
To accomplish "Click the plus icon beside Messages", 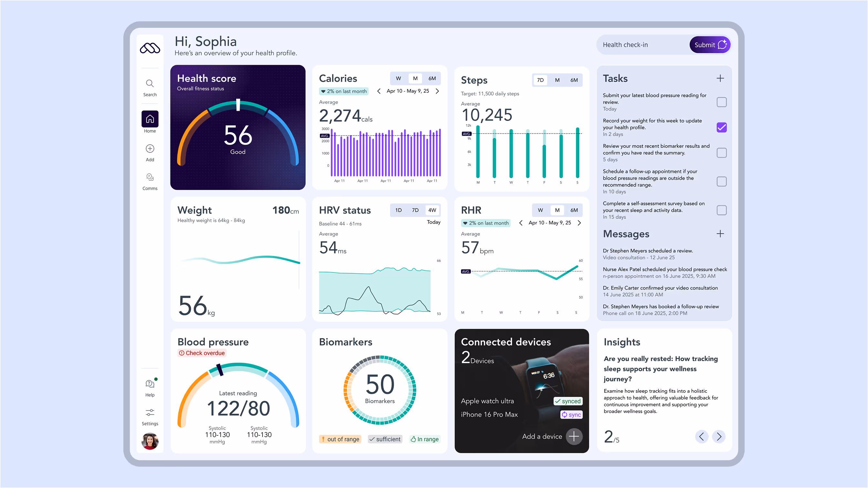I will 720,234.
